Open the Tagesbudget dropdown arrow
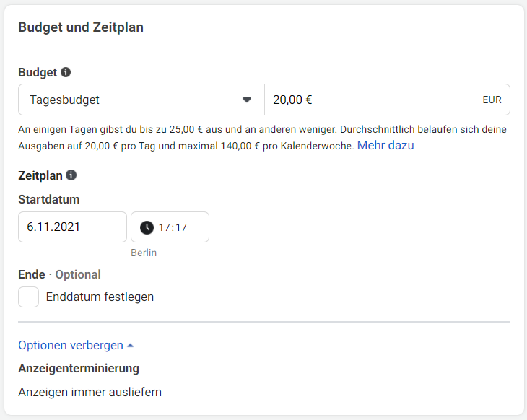The image size is (527, 420). point(247,100)
